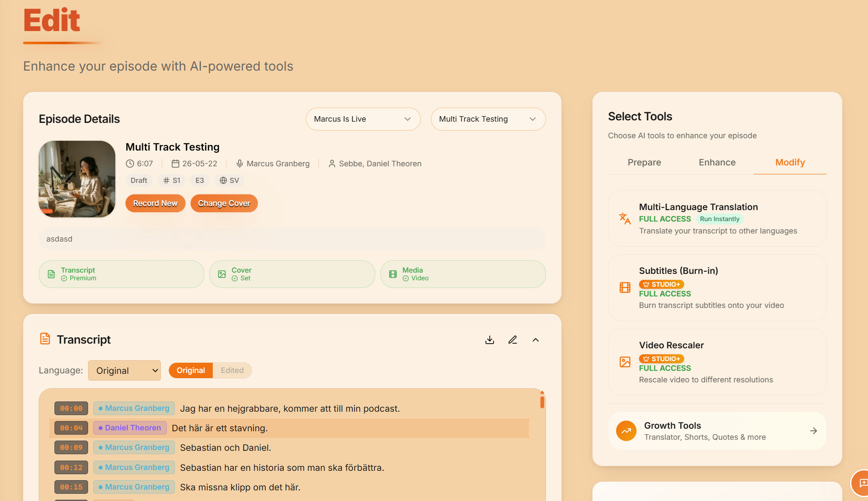The image size is (868, 501).
Task: Click the Draft status badge
Action: tap(139, 180)
